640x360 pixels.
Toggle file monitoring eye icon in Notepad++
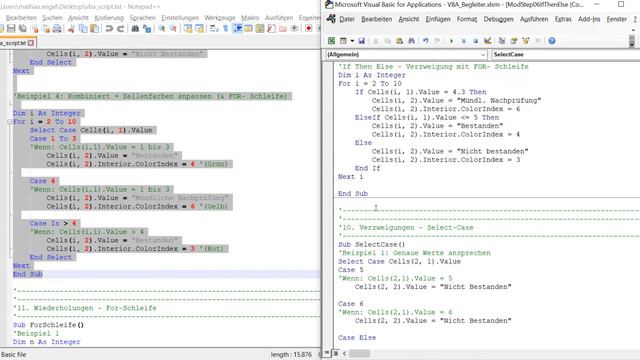294,29
